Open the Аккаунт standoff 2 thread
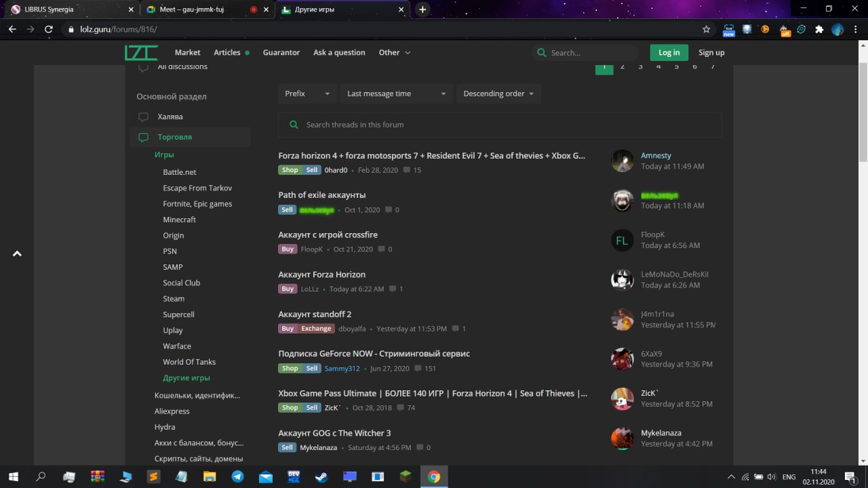Viewport: 868px width, 488px height. (x=315, y=314)
